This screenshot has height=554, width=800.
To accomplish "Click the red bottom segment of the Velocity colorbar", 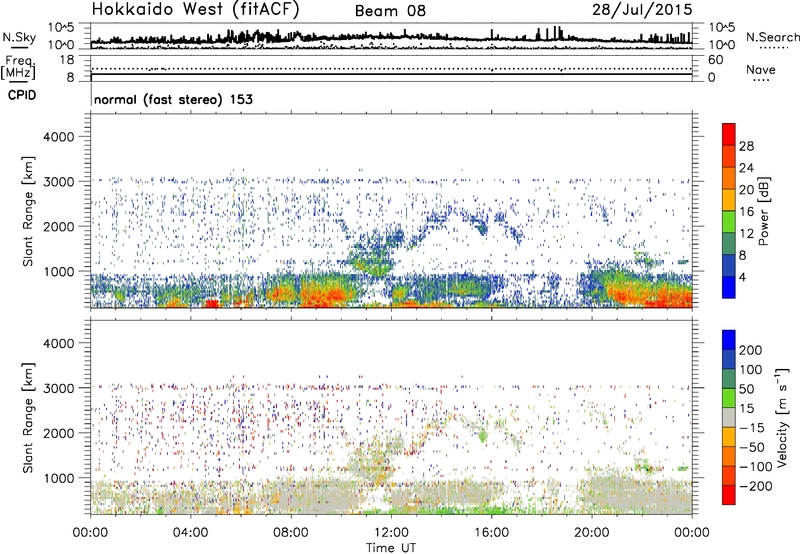I will pos(729,495).
